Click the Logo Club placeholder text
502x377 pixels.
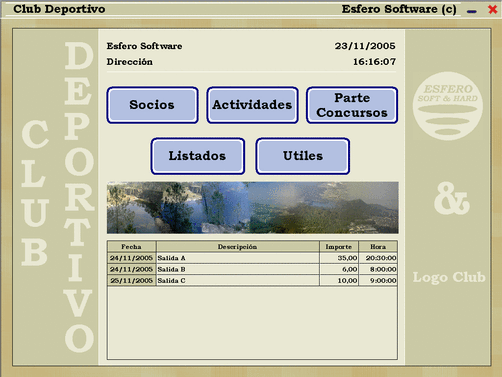coord(449,278)
